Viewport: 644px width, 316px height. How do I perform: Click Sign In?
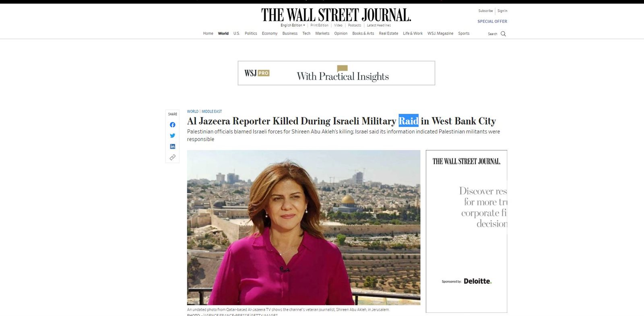502,11
